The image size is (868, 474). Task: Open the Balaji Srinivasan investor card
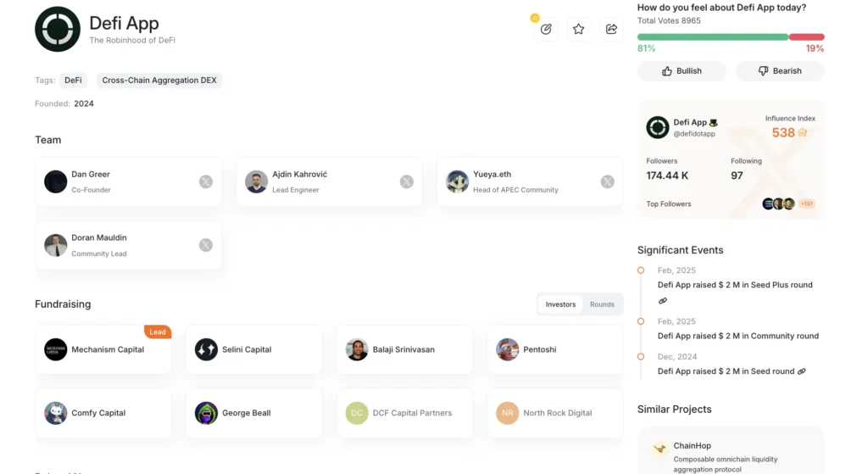point(404,349)
